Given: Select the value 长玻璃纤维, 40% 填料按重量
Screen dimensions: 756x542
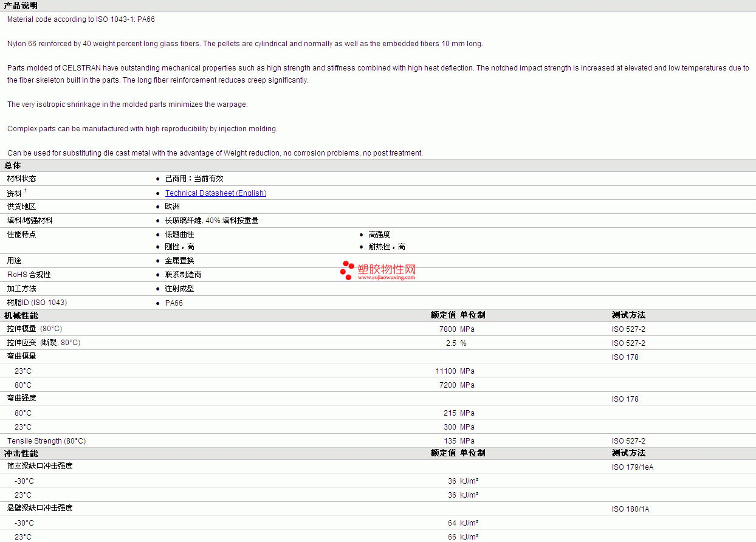Looking at the screenshot, I should (x=212, y=221).
